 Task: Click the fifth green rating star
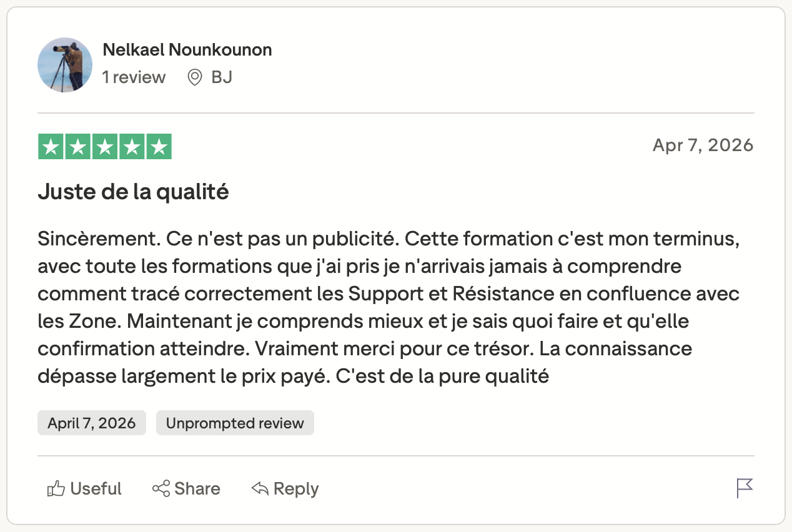(159, 147)
